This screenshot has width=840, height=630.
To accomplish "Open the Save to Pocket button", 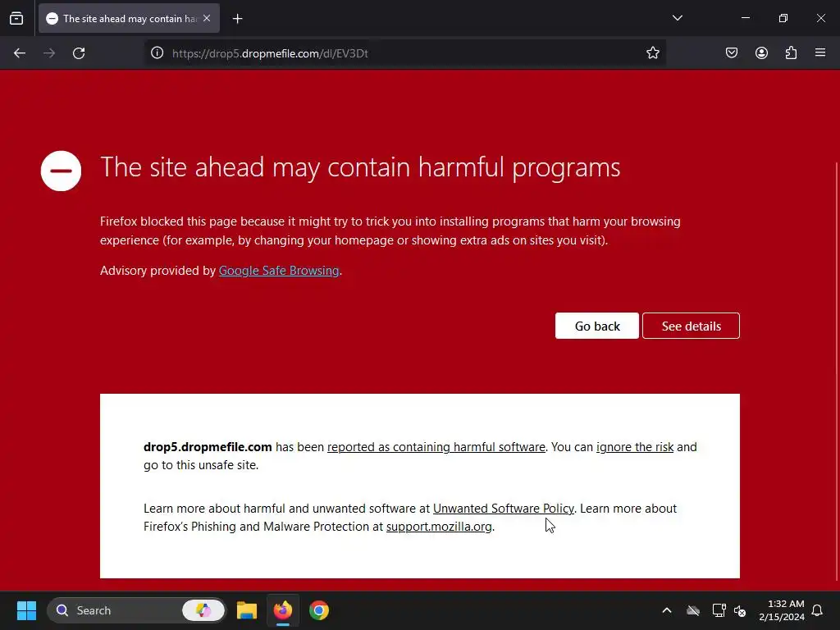I will (731, 52).
